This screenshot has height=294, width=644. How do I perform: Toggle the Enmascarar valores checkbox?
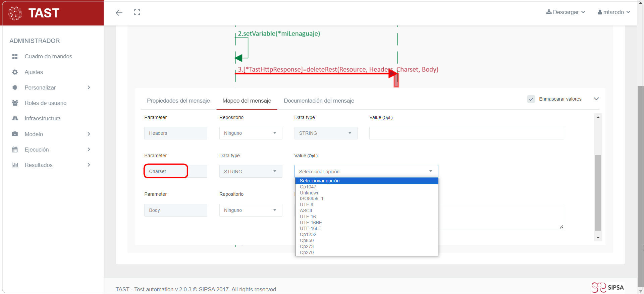point(531,99)
